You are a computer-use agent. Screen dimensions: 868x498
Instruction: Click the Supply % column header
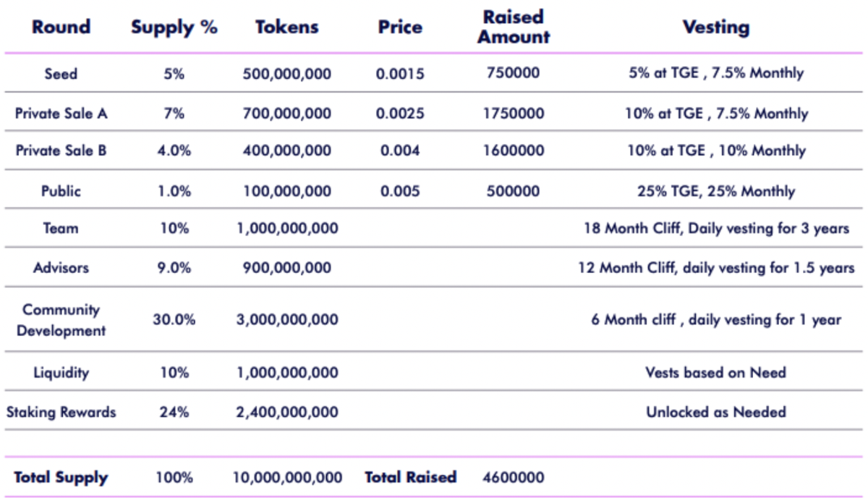(174, 28)
